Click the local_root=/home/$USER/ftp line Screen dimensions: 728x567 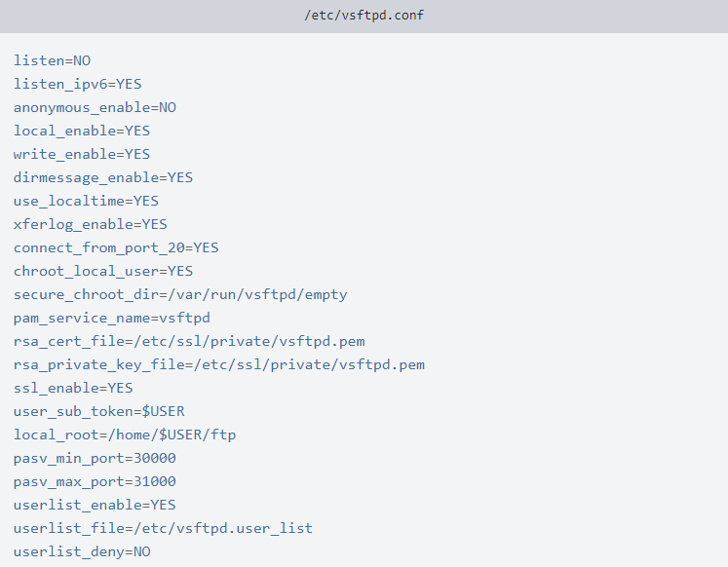click(x=125, y=435)
